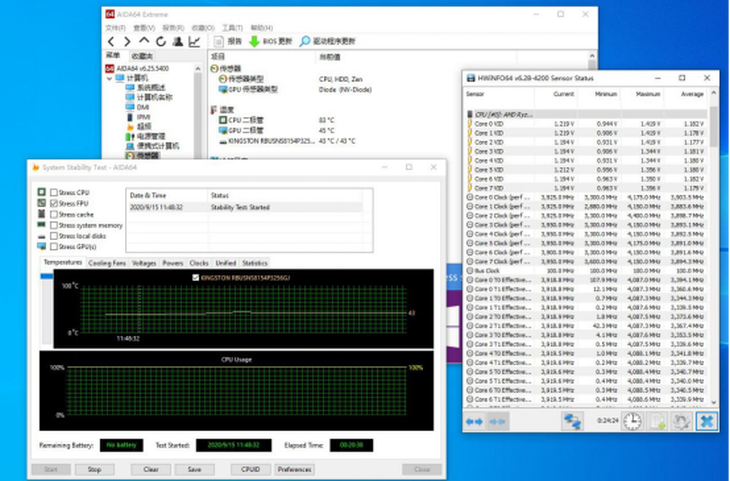This screenshot has height=481, width=730.
Task: Click HWiNFO logging sheet icon
Action: pyautogui.click(x=657, y=421)
